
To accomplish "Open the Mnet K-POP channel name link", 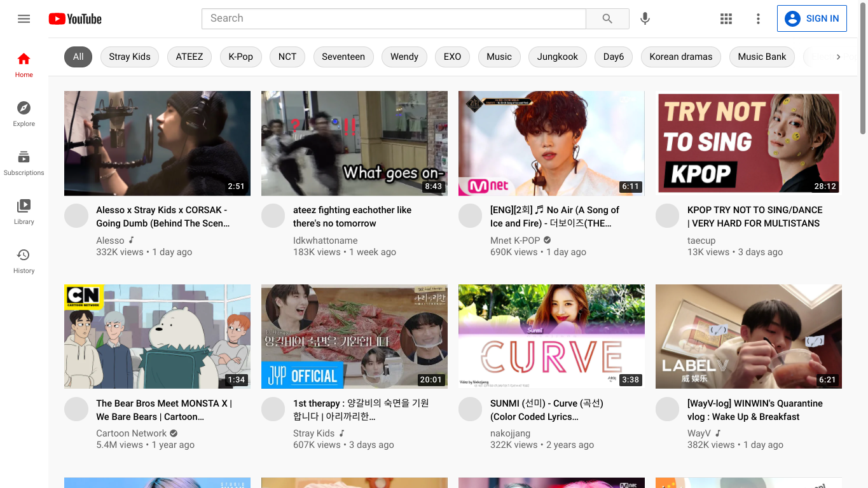I will point(515,241).
